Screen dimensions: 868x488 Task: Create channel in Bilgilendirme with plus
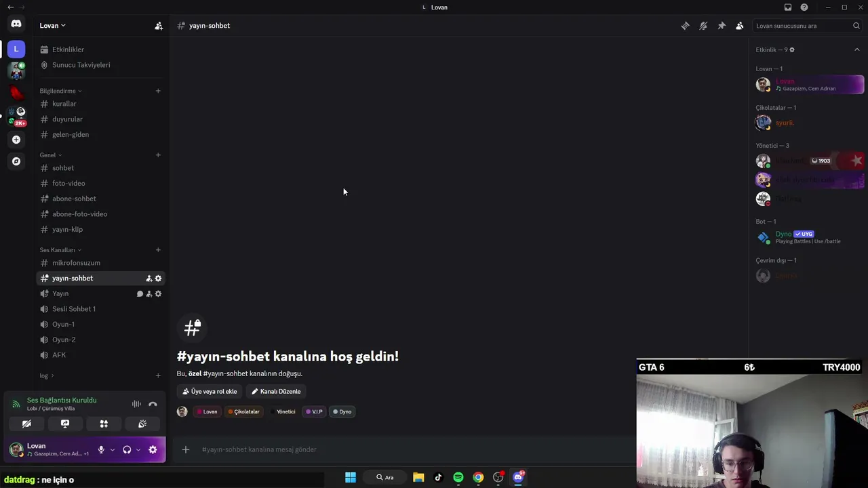click(158, 91)
